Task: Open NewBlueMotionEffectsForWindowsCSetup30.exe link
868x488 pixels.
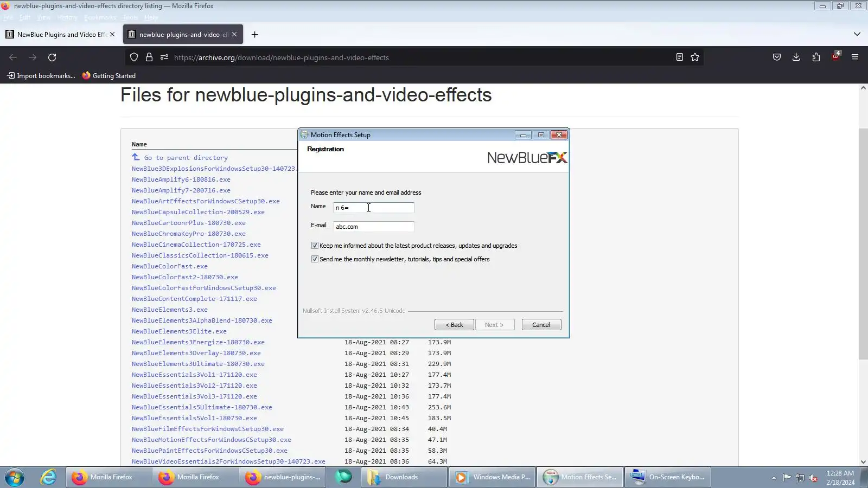Action: click(211, 440)
